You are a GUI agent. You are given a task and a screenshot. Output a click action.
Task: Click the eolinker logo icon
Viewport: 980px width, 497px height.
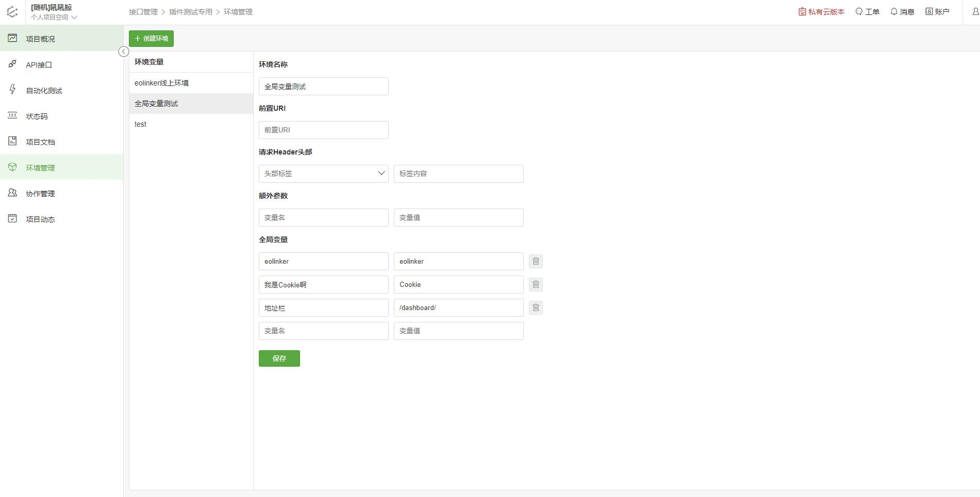pyautogui.click(x=12, y=12)
